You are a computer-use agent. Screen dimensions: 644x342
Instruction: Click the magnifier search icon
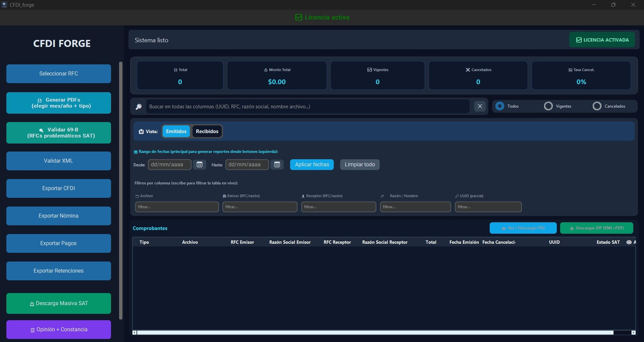point(139,107)
